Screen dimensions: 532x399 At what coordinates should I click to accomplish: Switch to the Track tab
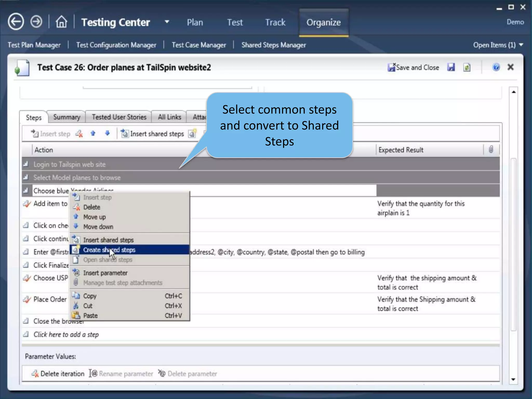pyautogui.click(x=275, y=23)
